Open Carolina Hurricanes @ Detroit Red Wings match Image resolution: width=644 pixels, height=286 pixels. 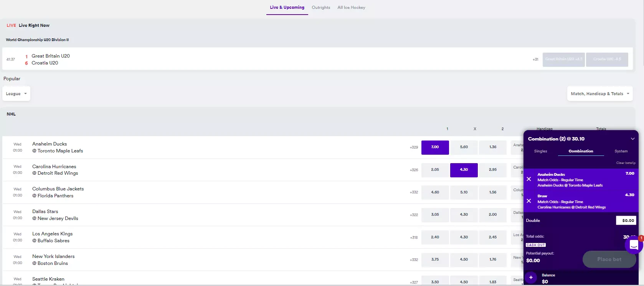[x=55, y=170]
